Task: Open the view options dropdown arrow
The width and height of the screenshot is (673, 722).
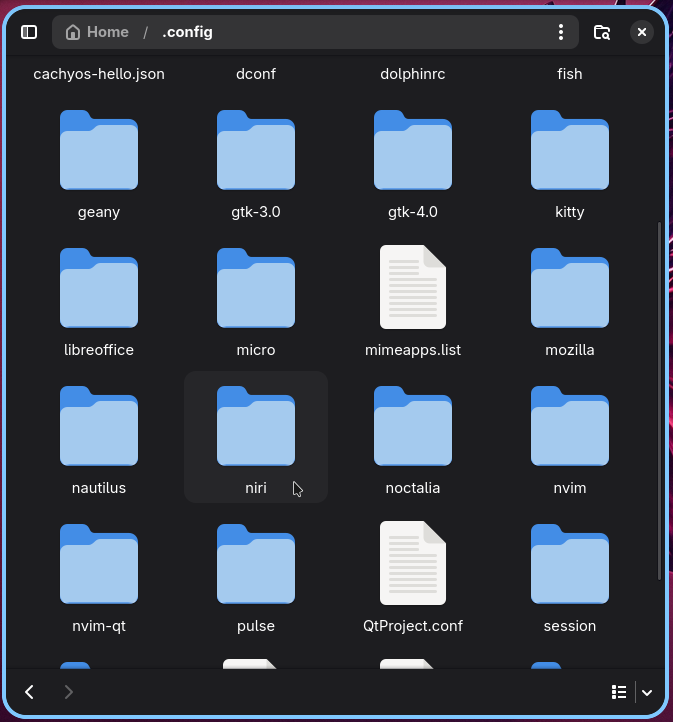Action: [x=647, y=692]
